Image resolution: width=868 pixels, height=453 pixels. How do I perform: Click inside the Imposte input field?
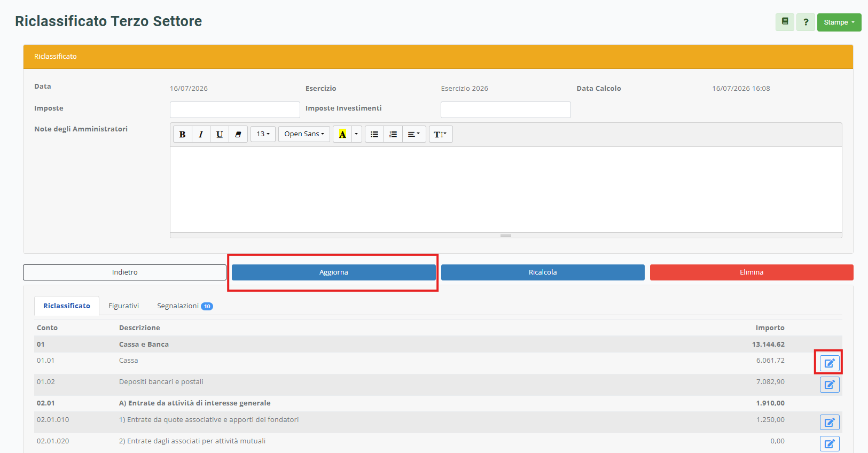[x=235, y=110]
